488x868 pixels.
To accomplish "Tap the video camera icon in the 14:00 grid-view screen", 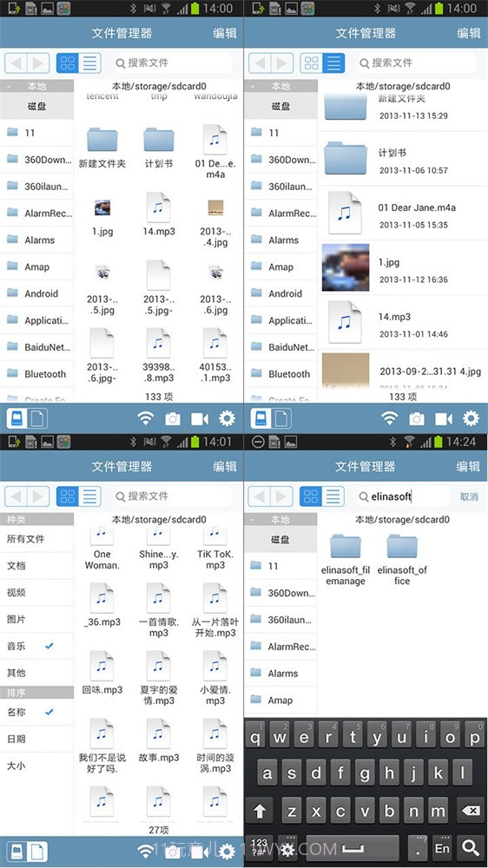I will pos(200,418).
